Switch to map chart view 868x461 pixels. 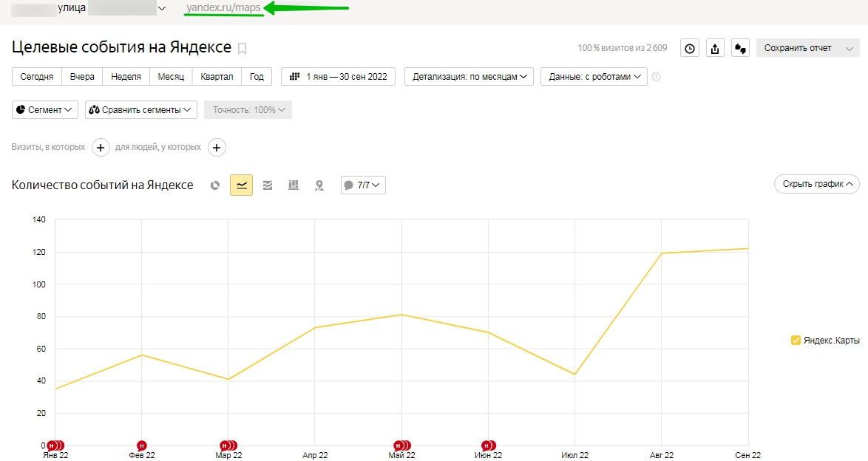(x=319, y=185)
